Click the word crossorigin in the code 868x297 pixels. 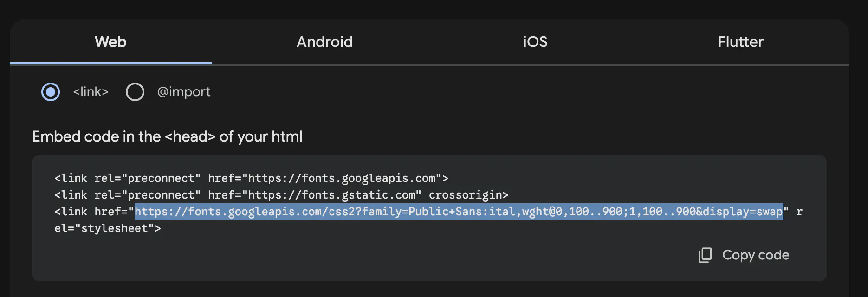pyautogui.click(x=468, y=195)
